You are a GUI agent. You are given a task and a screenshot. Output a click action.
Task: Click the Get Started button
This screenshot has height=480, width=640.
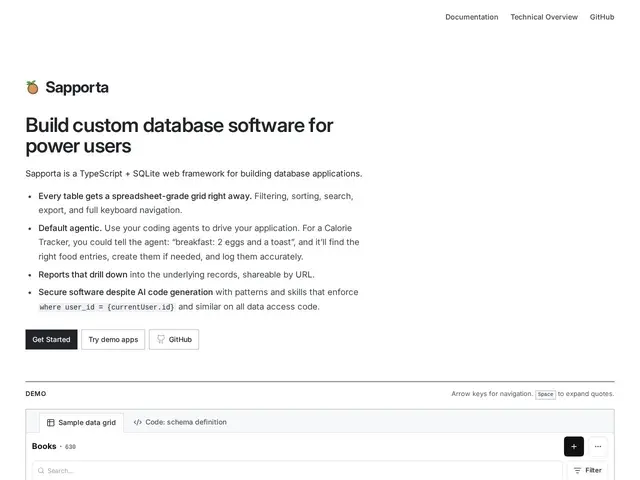[51, 340]
